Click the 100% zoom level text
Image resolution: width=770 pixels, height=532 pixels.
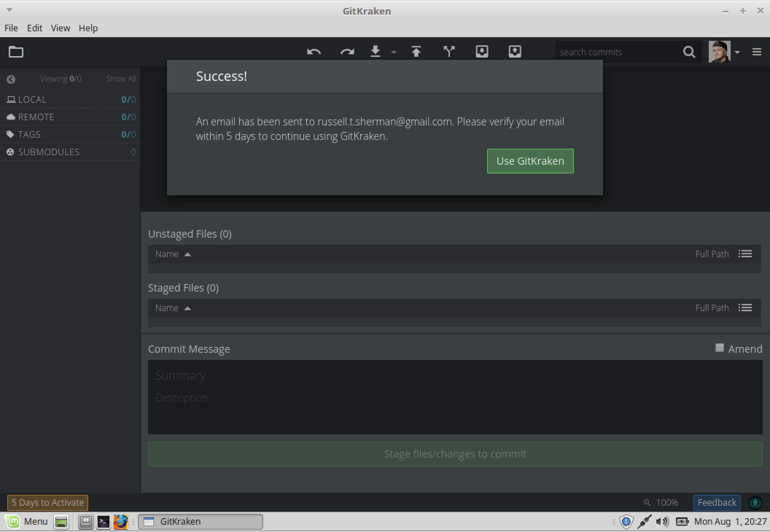[667, 502]
